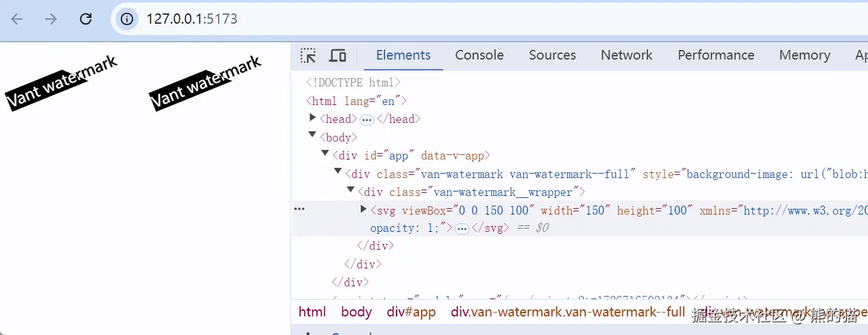The width and height of the screenshot is (868, 335).
Task: Select html in the breadcrumb bar
Action: 312,312
